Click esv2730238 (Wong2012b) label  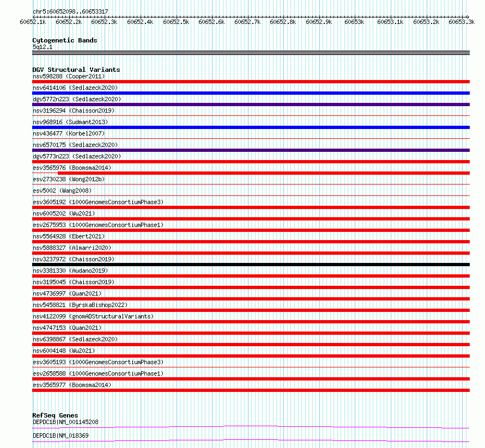pos(69,179)
